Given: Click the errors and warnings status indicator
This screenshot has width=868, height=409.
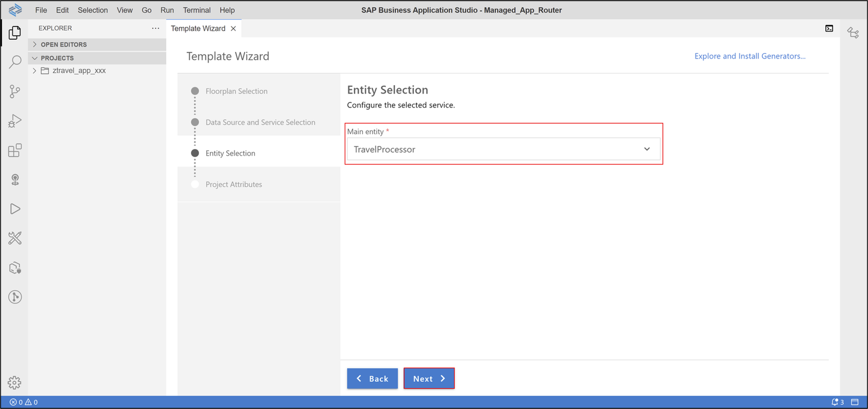Looking at the screenshot, I should click(x=24, y=402).
